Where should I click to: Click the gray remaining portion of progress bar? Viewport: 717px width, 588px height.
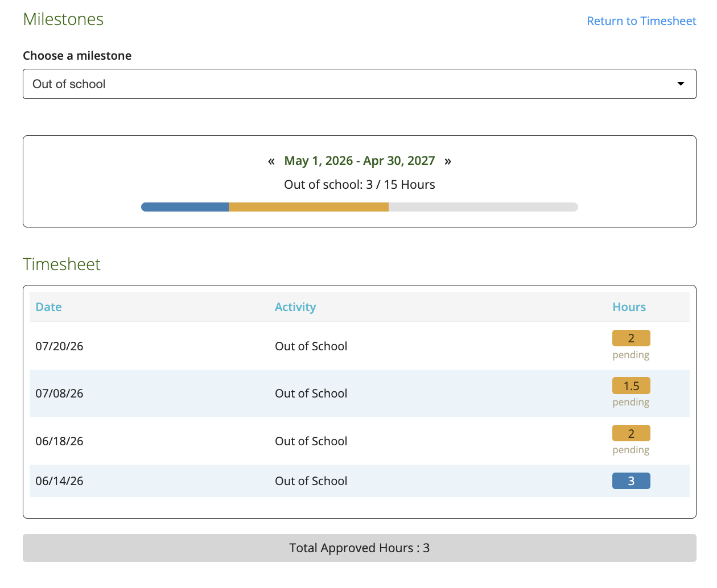pyautogui.click(x=483, y=207)
